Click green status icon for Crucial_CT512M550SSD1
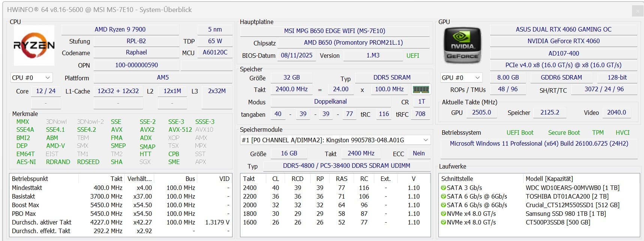 tap(443, 205)
